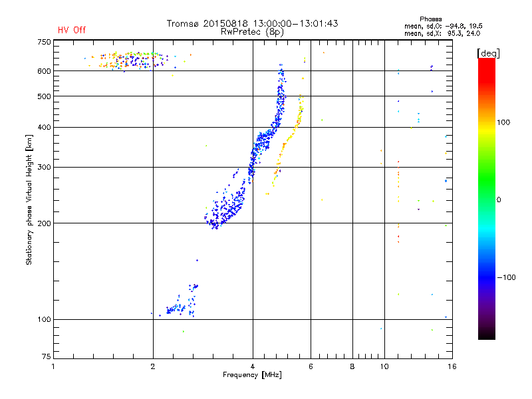The image size is (532, 399).
Task: Click x-axis tick label 1
Action: pos(53,366)
